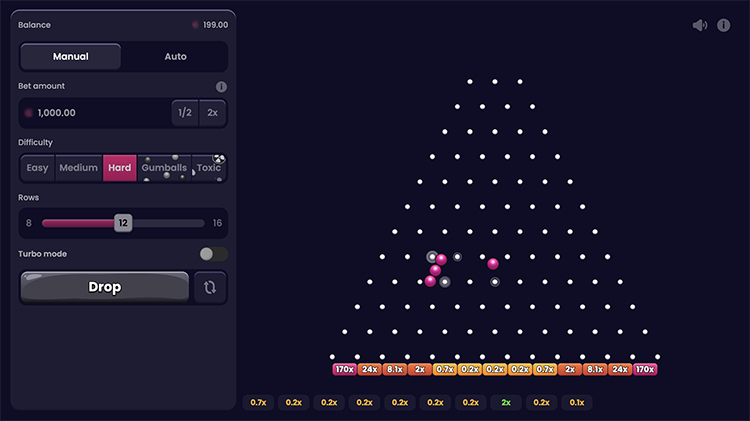This screenshot has height=421, width=750.
Task: Click the coin icon in bet amount field
Action: coord(28,113)
